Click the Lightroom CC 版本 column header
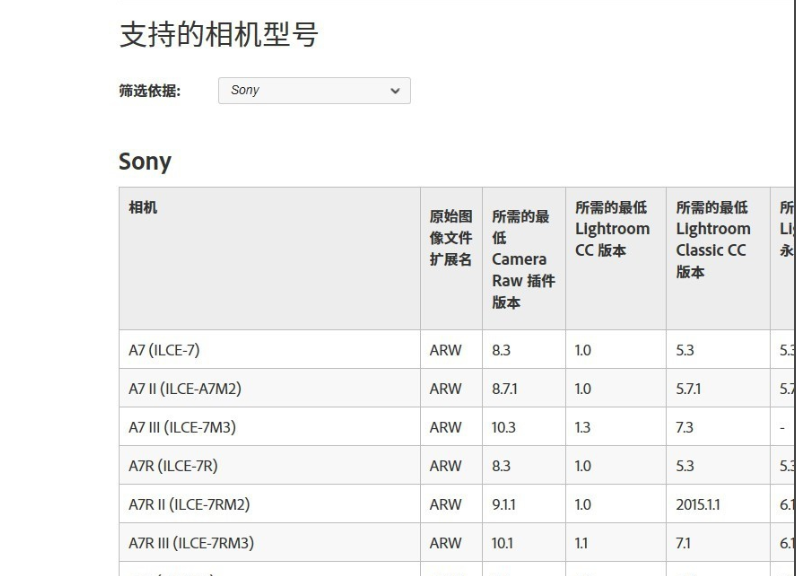The image size is (796, 576). pyautogui.click(x=612, y=229)
